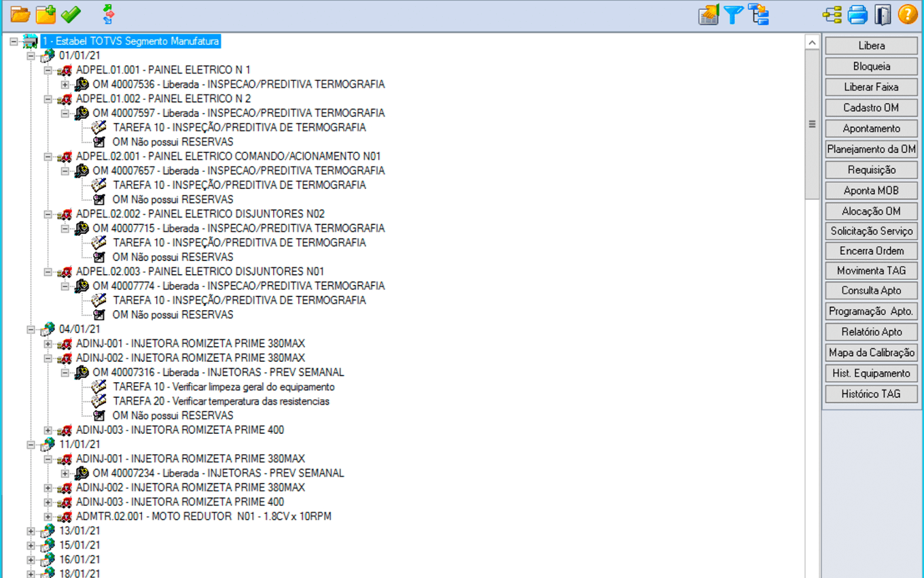Viewport: 924px width, 578px height.
Task: Expand OM 40007536 maintenance order node
Action: 65,84
